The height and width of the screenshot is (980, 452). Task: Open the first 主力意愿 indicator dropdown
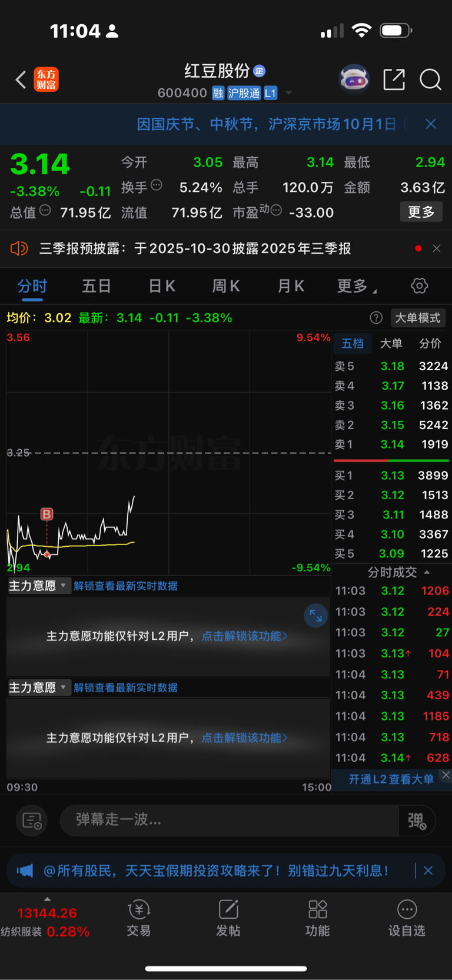tap(38, 586)
